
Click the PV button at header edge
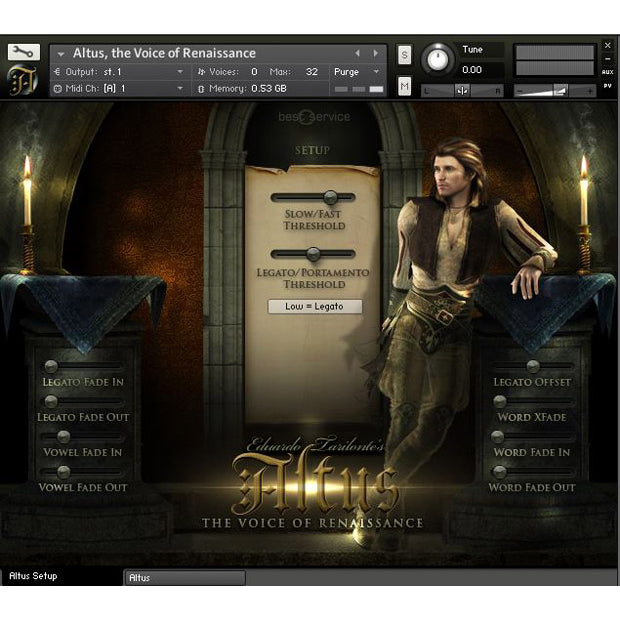coord(607,87)
